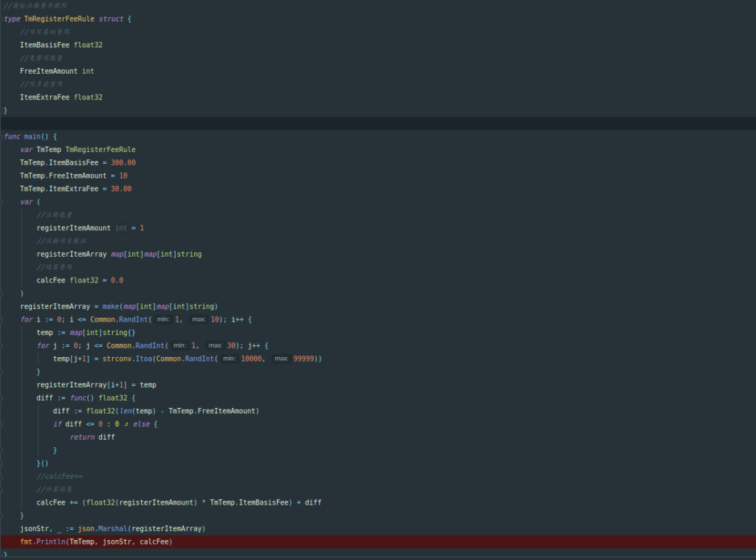Click the min: hint before 10000
The image size is (756, 560).
coord(230,359)
